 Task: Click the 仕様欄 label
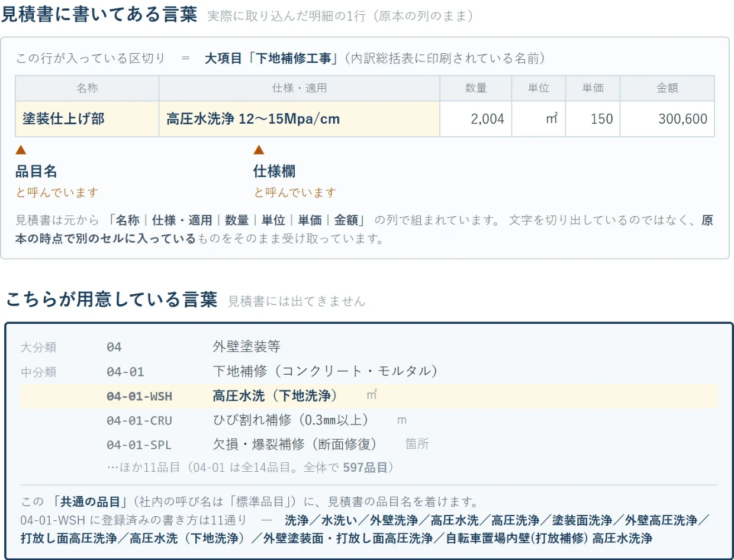274,172
